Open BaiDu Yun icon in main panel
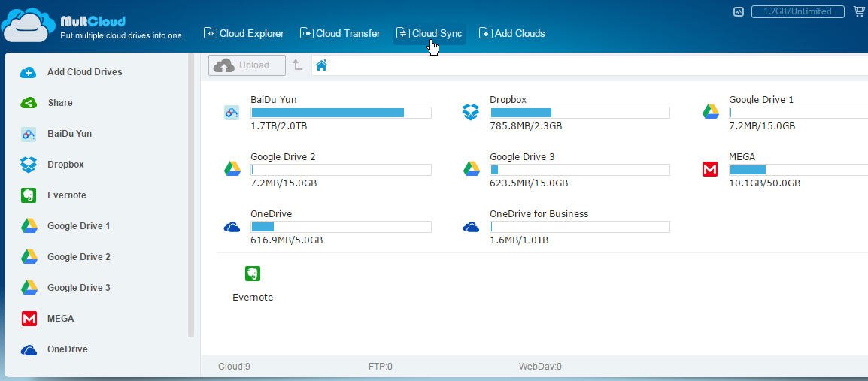Image resolution: width=868 pixels, height=381 pixels. tap(232, 113)
